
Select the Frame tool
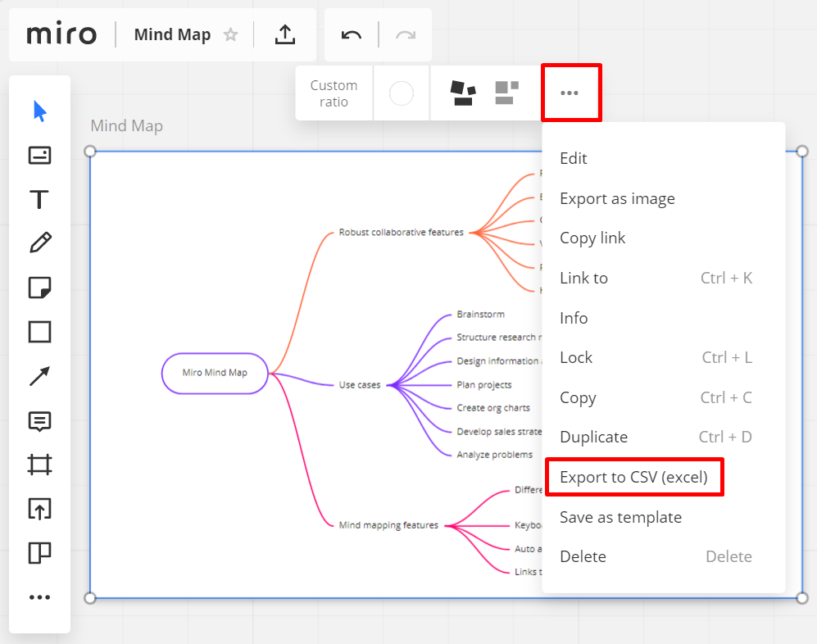pyautogui.click(x=39, y=465)
